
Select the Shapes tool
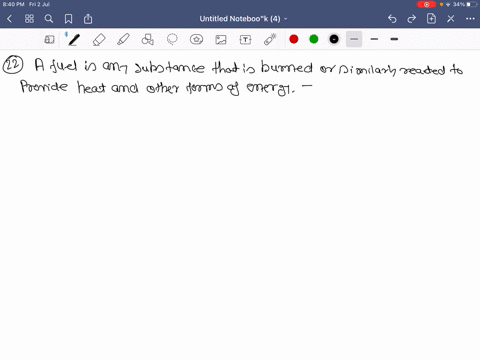[148, 40]
